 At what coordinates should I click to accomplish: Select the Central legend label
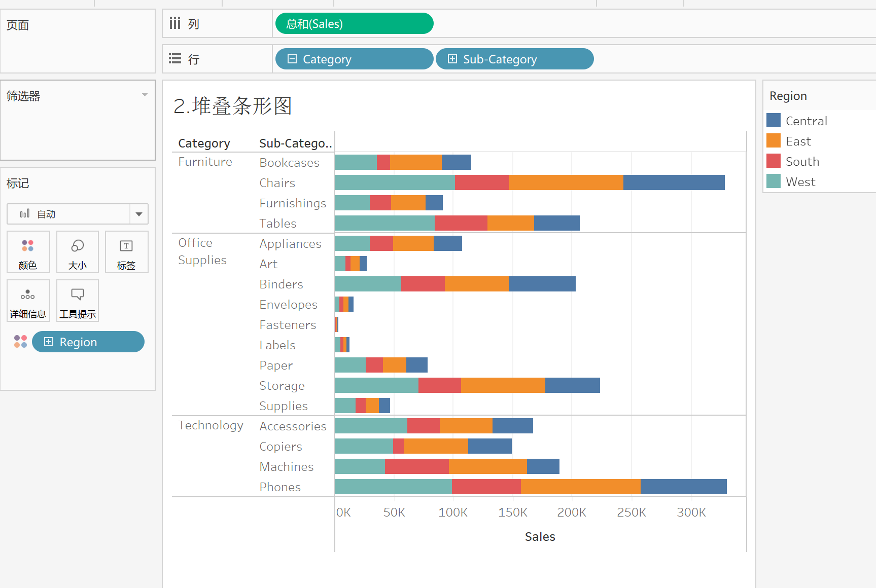click(x=807, y=121)
